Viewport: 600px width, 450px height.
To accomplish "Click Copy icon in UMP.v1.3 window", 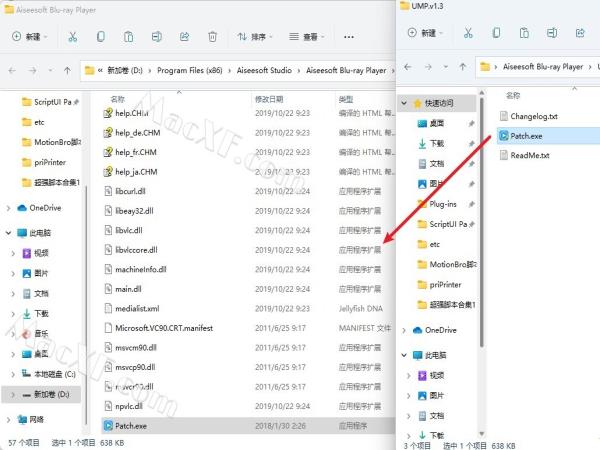I will coord(496,33).
